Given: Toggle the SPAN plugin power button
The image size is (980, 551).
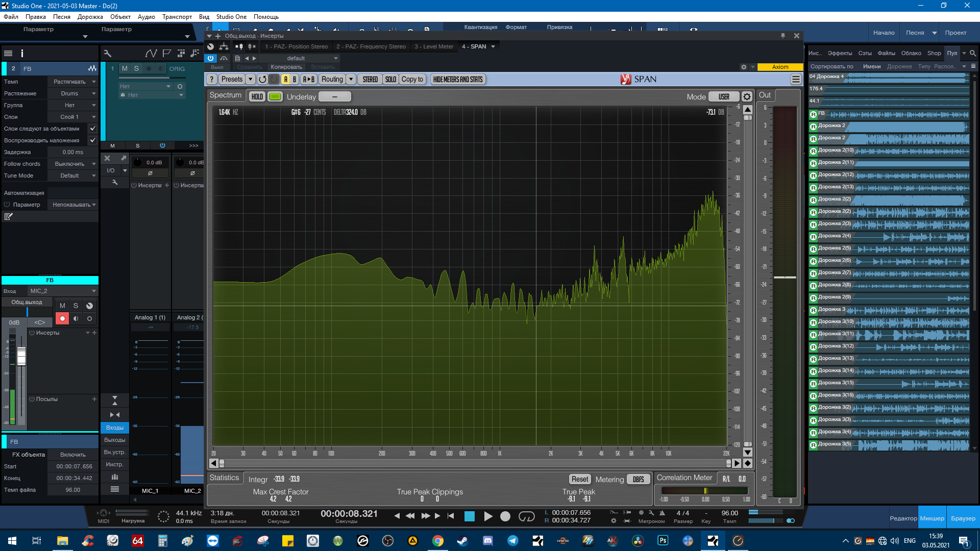Looking at the screenshot, I should (x=211, y=59).
